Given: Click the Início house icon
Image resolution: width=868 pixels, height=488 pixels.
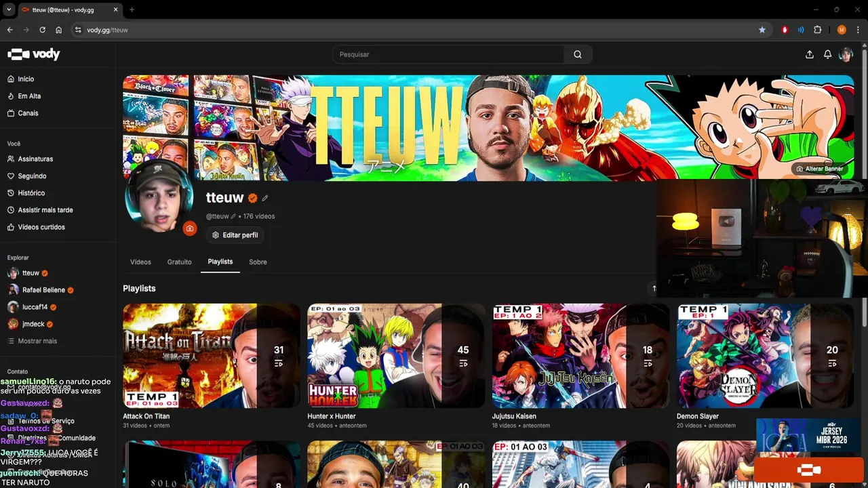Looking at the screenshot, I should pyautogui.click(x=11, y=79).
